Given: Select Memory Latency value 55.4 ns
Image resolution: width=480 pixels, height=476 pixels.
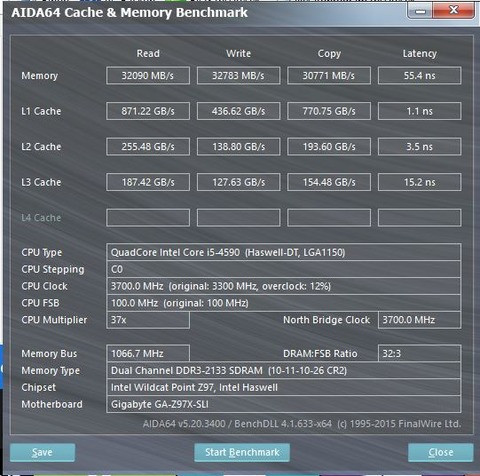Looking at the screenshot, I should [420, 75].
